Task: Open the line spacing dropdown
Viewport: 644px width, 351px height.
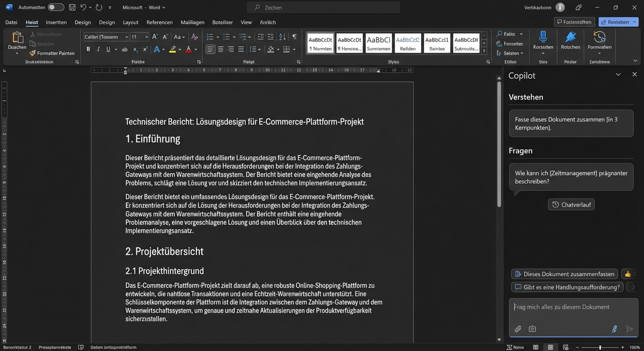Action: point(259,49)
